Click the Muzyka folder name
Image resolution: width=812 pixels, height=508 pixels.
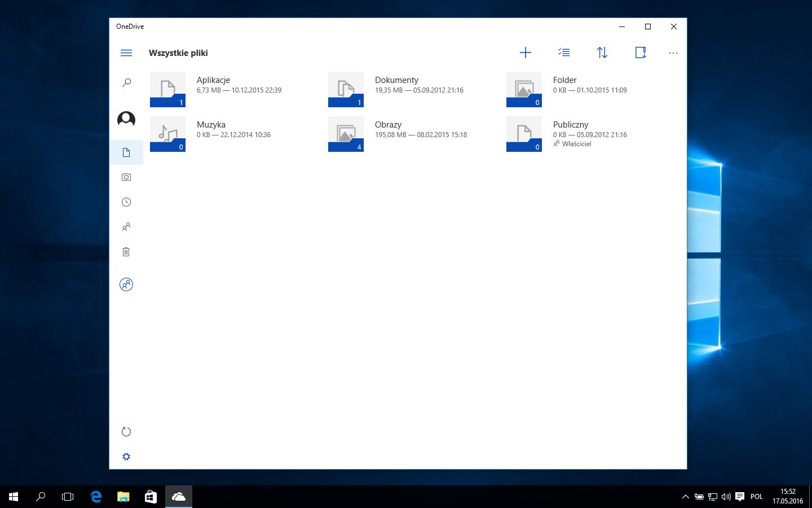pyautogui.click(x=211, y=125)
